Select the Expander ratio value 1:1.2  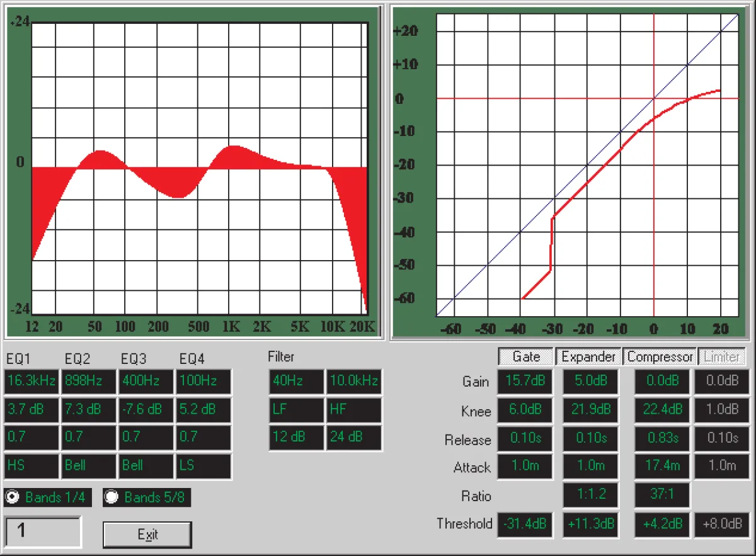point(590,495)
